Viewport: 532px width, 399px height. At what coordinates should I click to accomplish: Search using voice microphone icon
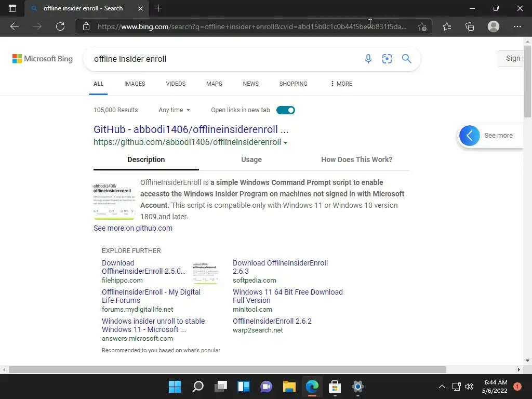(x=368, y=59)
